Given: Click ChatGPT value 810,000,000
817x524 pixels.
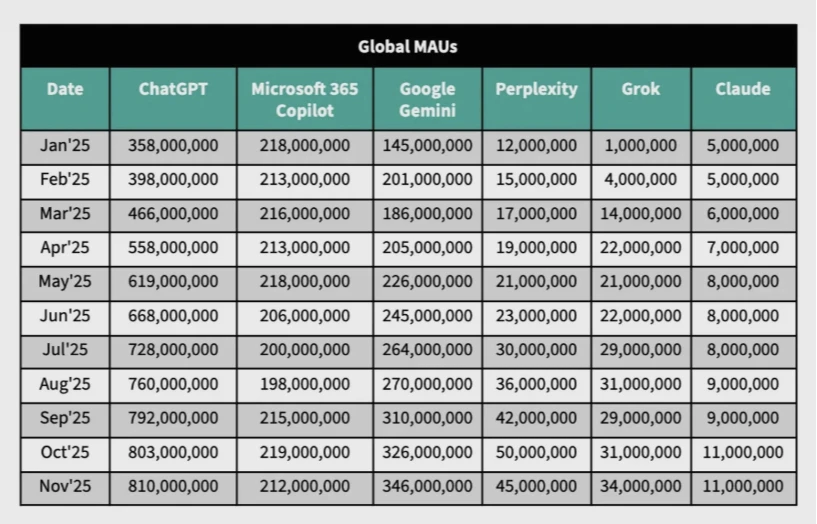Looking at the screenshot, I should (x=173, y=486).
